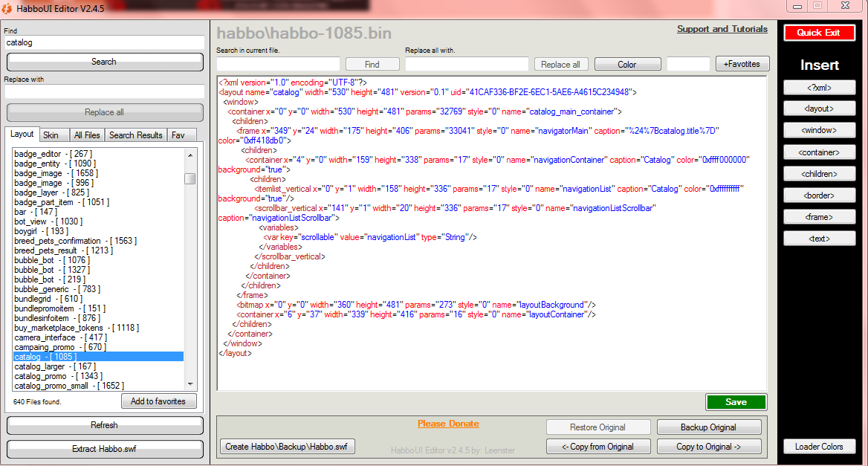The height and width of the screenshot is (466, 868).
Task: Select breed_pets_result - [ 1213 ] entry
Action: (x=63, y=250)
